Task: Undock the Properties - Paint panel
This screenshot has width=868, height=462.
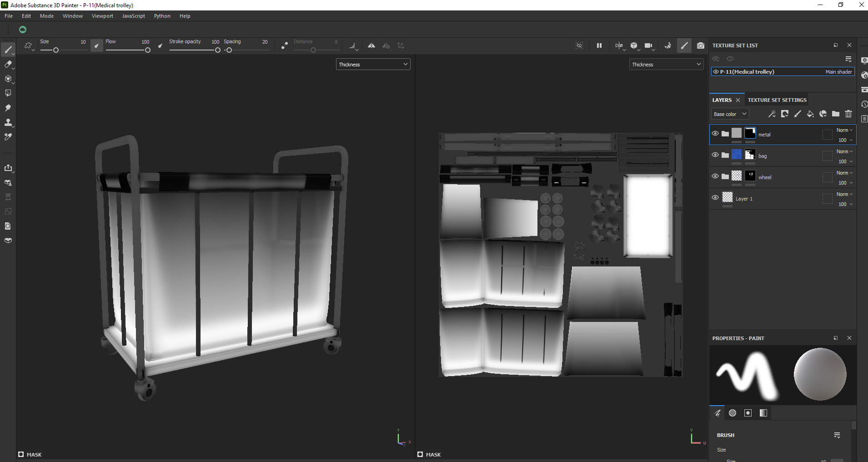Action: click(836, 338)
